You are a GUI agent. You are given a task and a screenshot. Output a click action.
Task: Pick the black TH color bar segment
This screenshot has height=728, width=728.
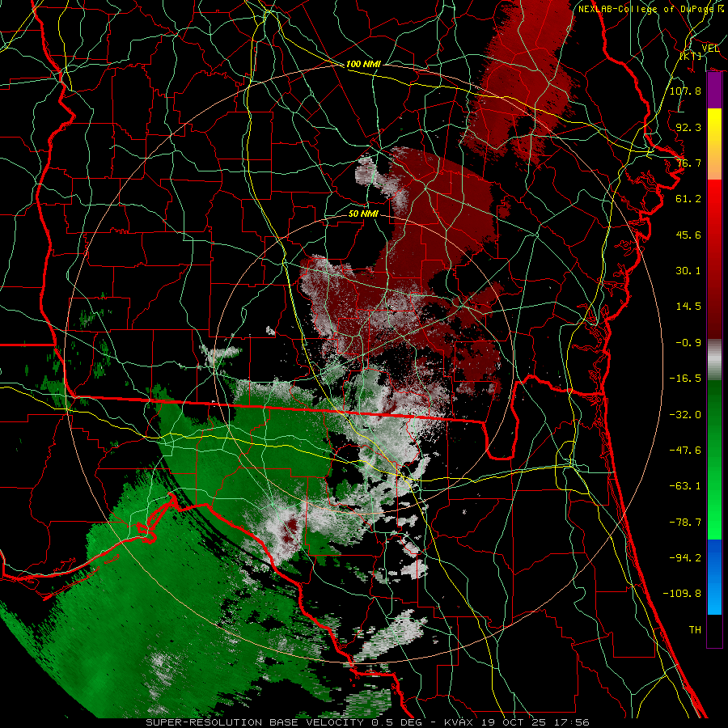click(x=714, y=630)
